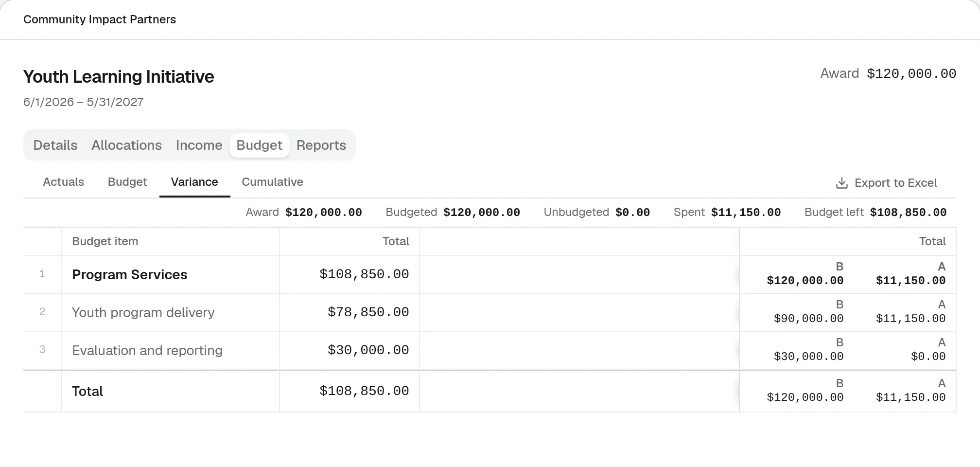
Task: Open the Income tab
Action: click(x=199, y=145)
